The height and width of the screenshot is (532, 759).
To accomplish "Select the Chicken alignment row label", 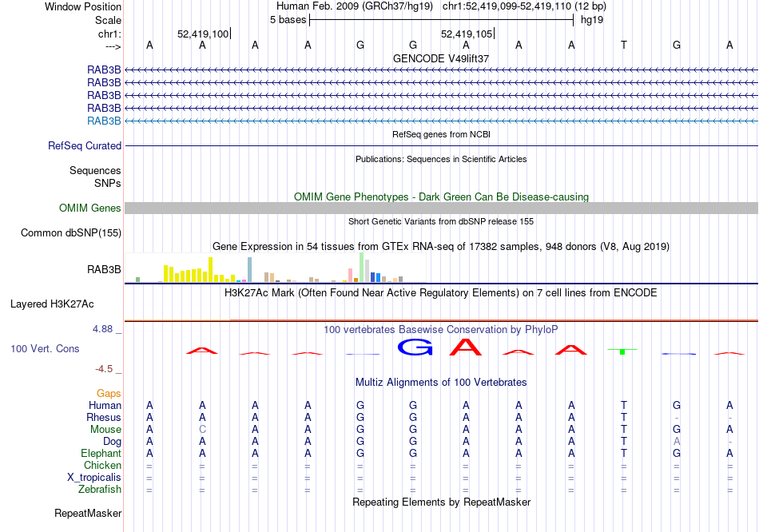I will coord(102,465).
